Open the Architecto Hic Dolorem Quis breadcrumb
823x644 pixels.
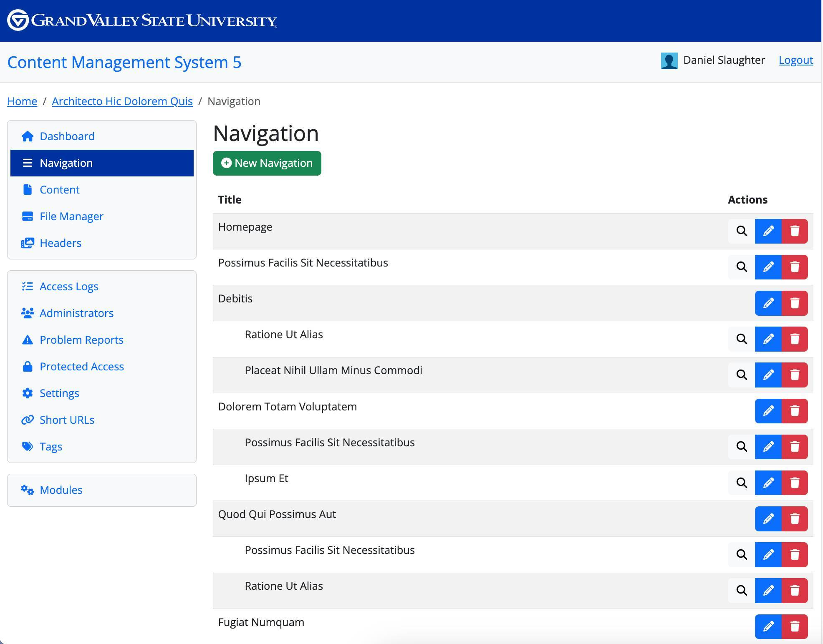(x=122, y=101)
